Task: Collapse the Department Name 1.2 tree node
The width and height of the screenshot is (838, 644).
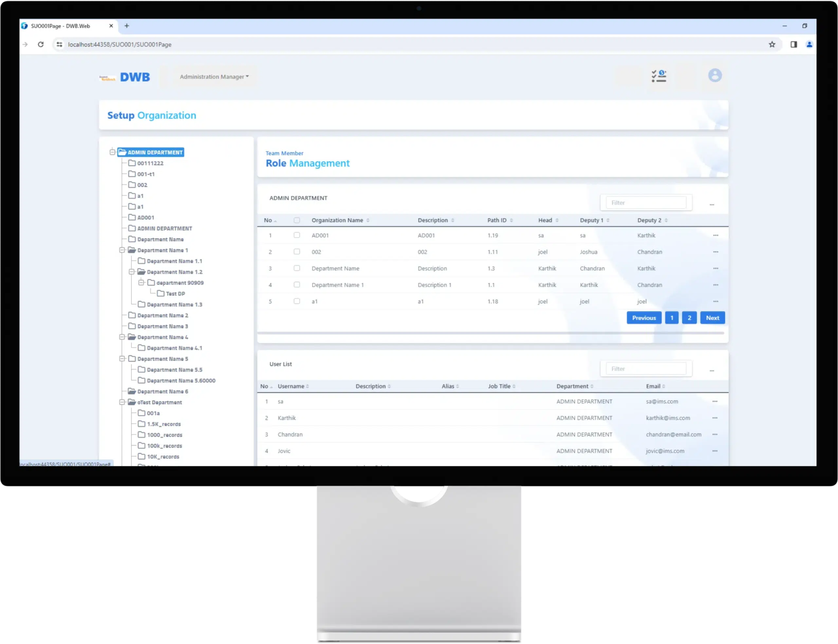Action: (132, 272)
